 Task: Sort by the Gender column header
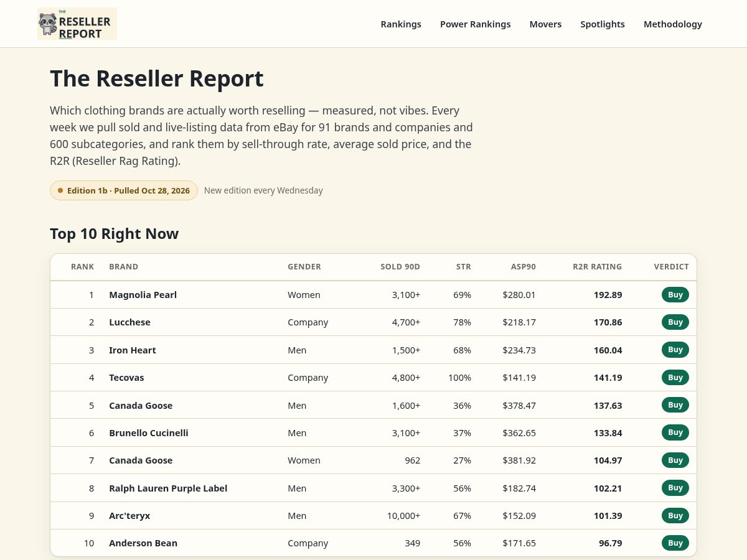pos(304,267)
